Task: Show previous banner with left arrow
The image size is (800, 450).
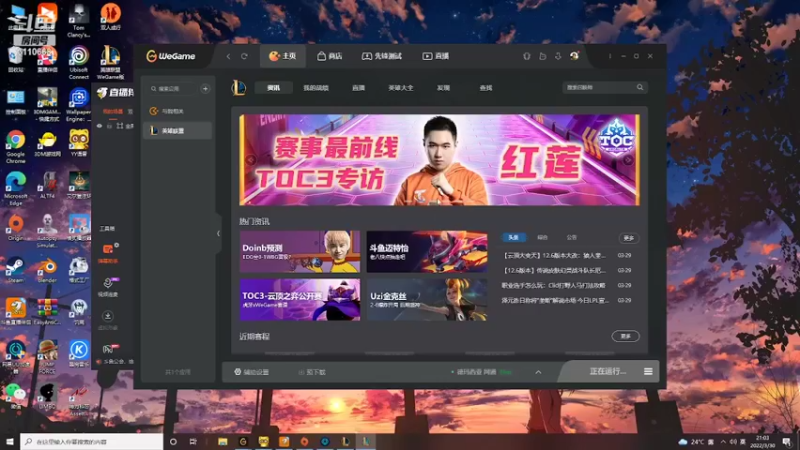Action: tap(251, 160)
